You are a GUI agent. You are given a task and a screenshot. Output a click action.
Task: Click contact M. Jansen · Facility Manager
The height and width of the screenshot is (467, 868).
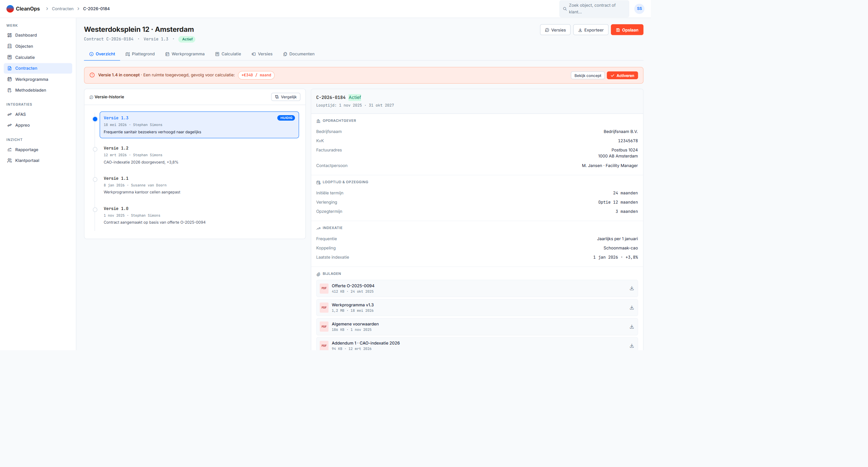pyautogui.click(x=610, y=165)
